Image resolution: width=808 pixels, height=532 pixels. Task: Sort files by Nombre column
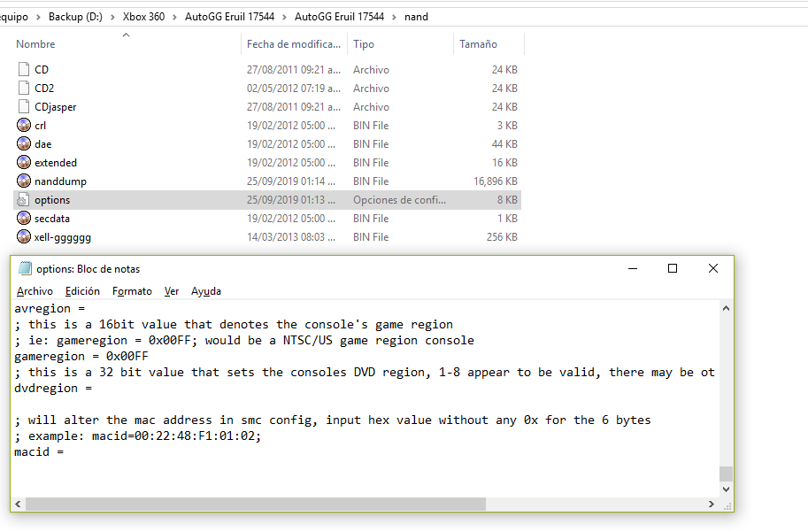click(x=35, y=44)
